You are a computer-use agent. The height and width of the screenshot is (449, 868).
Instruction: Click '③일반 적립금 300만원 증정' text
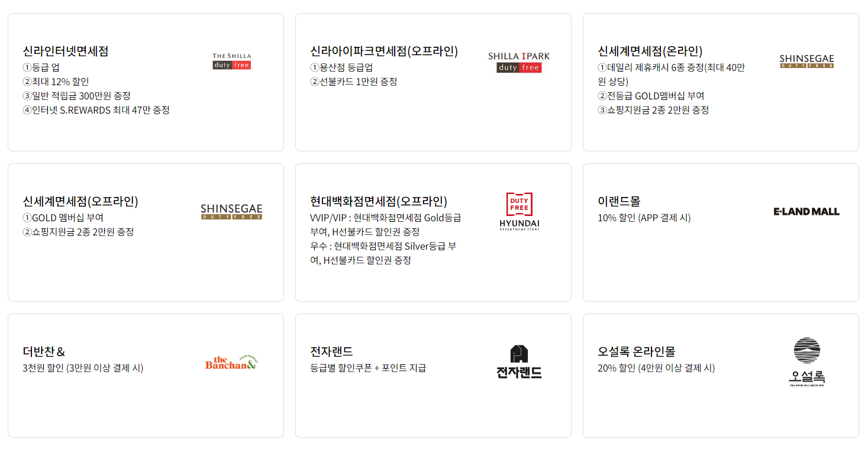click(76, 96)
